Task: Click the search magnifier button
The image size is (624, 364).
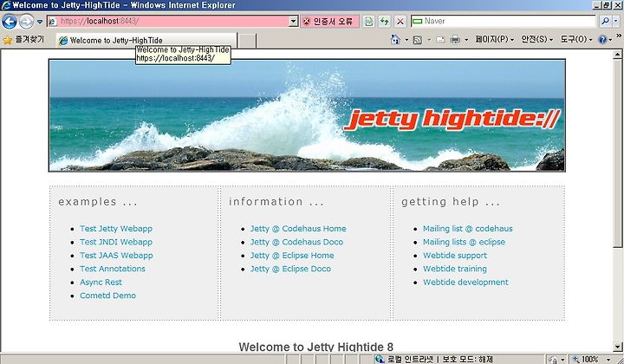Action: [605, 21]
